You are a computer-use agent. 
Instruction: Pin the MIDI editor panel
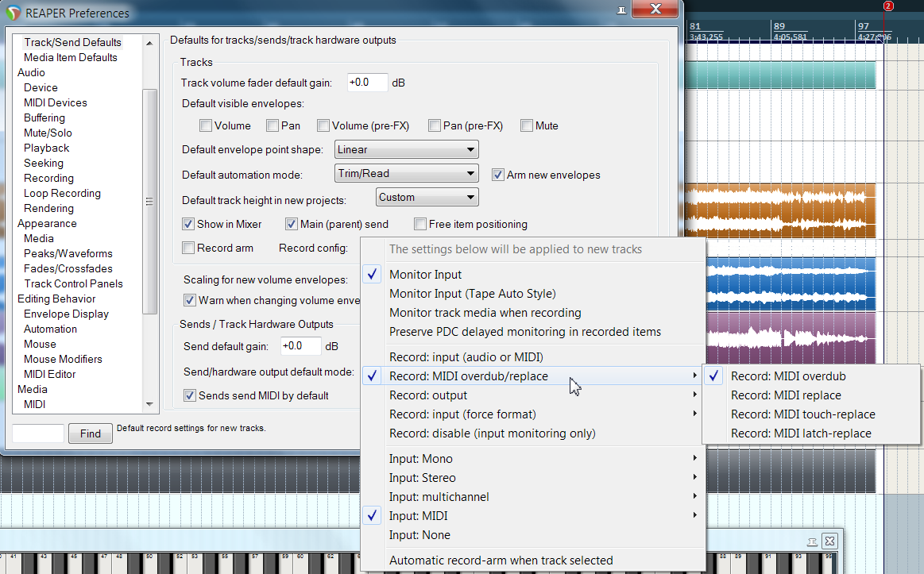point(812,541)
